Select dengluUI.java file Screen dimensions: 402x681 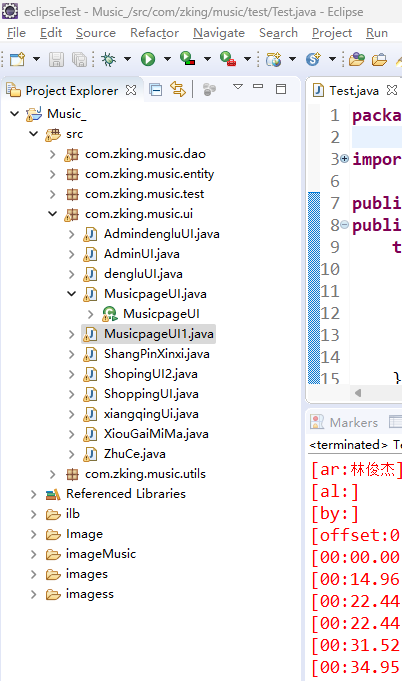tap(143, 274)
